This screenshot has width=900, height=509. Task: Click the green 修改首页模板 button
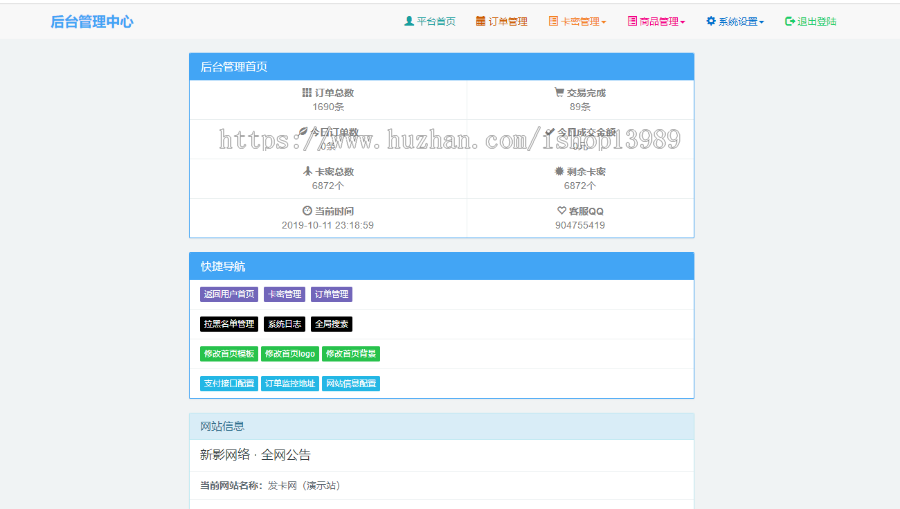click(229, 354)
